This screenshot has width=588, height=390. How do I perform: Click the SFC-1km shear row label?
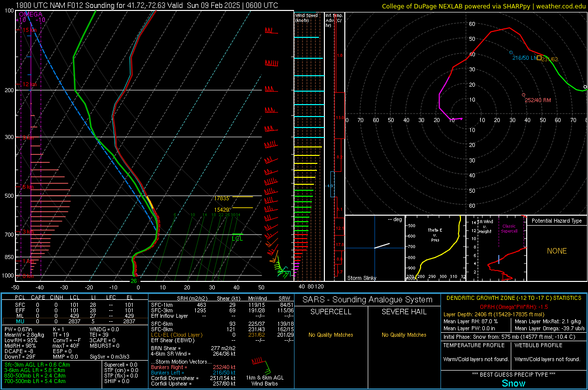[162, 305]
